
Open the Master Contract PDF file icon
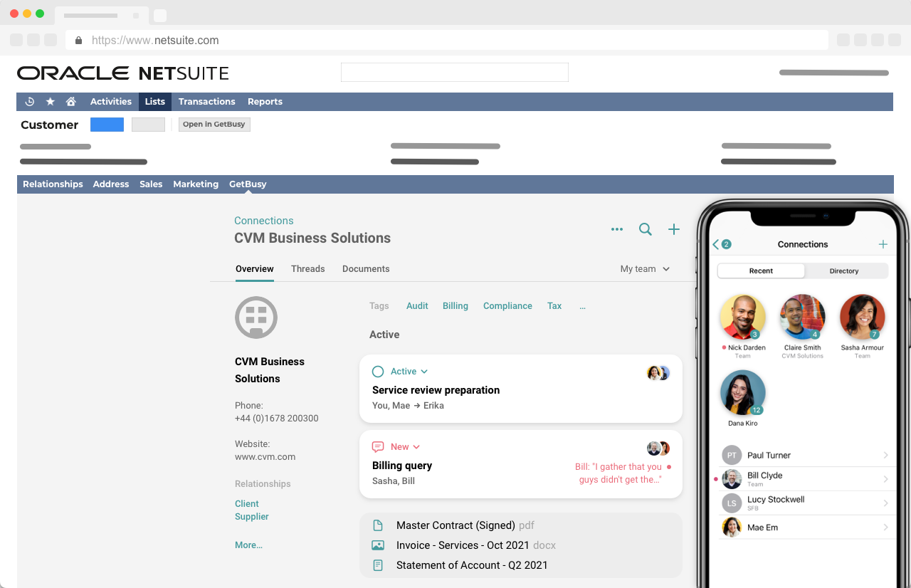click(x=379, y=525)
